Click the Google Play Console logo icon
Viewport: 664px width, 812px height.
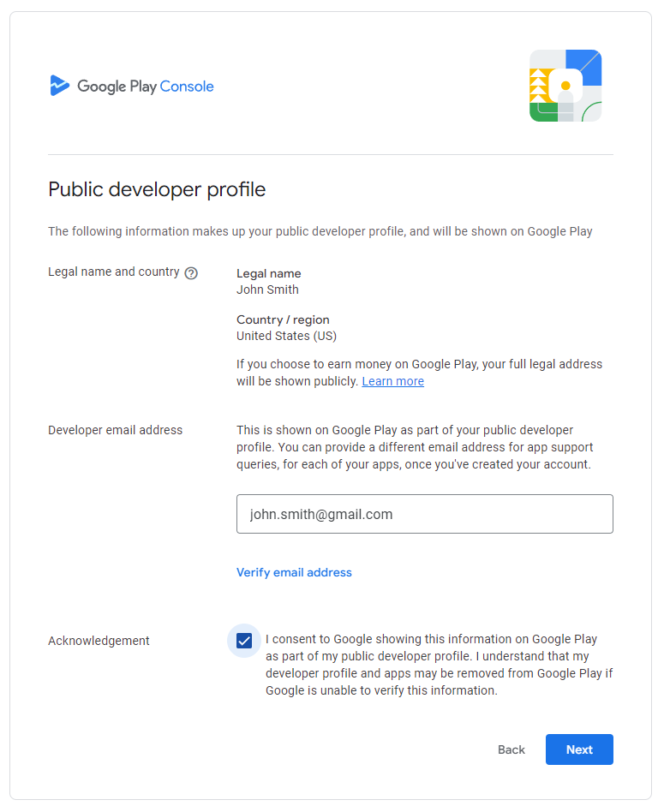tap(60, 86)
